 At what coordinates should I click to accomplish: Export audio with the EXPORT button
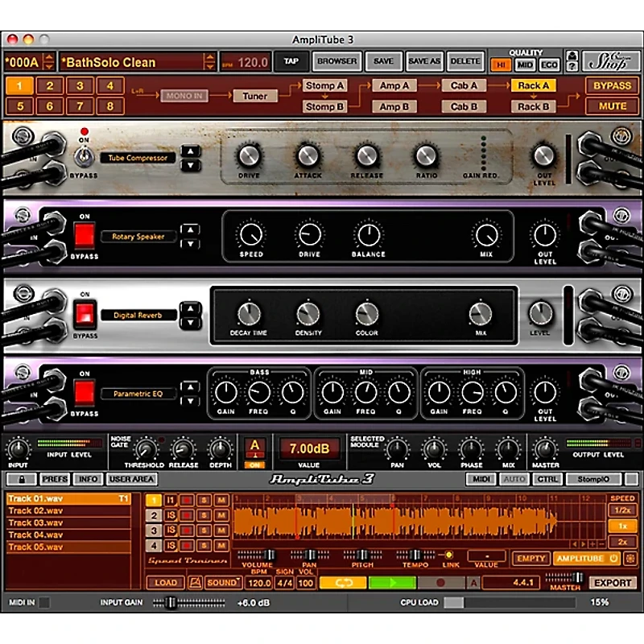point(613,582)
